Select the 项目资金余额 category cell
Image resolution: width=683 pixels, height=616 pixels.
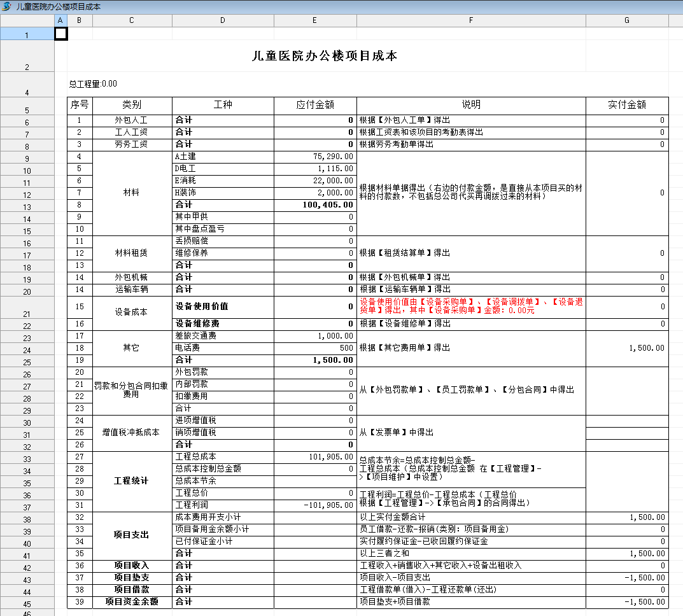[x=132, y=601]
